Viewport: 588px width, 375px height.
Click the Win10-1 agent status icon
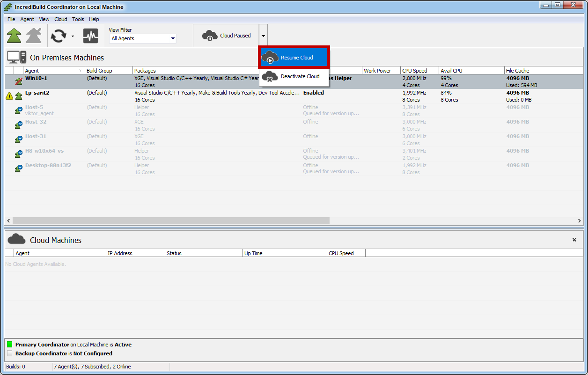coord(19,81)
